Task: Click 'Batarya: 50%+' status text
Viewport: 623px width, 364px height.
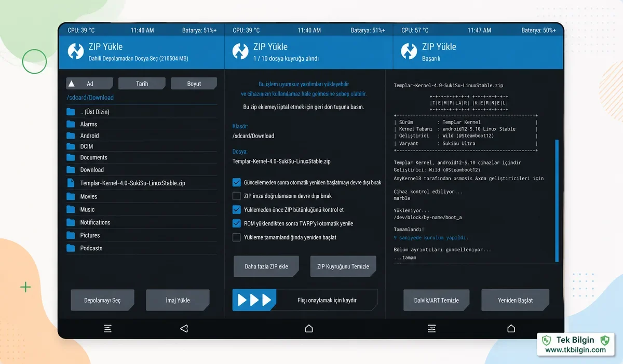Action: [x=539, y=31]
